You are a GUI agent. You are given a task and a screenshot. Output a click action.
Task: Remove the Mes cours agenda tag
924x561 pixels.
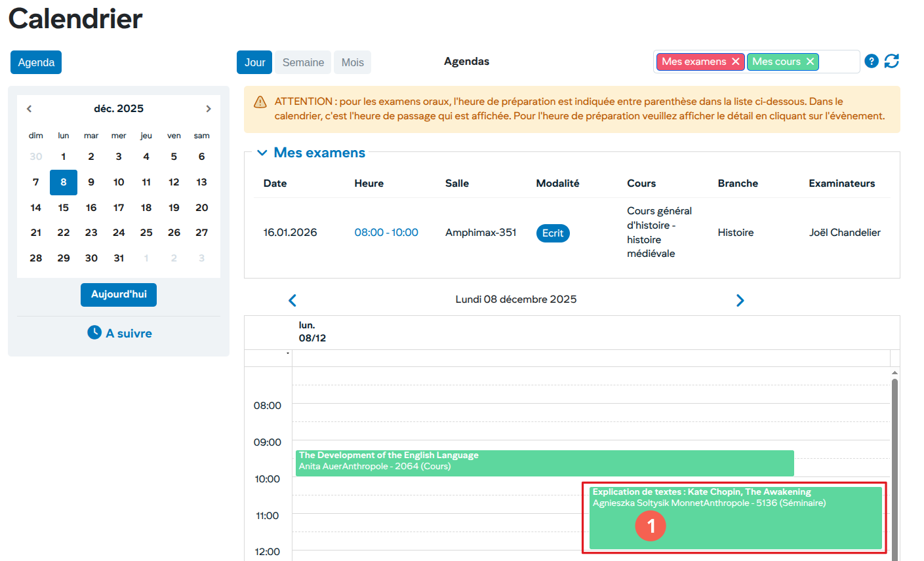tap(810, 62)
